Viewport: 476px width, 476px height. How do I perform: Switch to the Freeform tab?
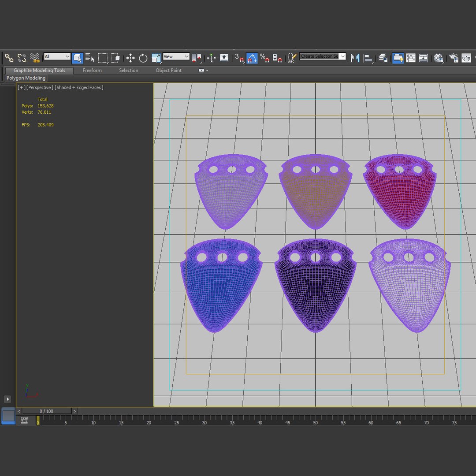tap(92, 71)
